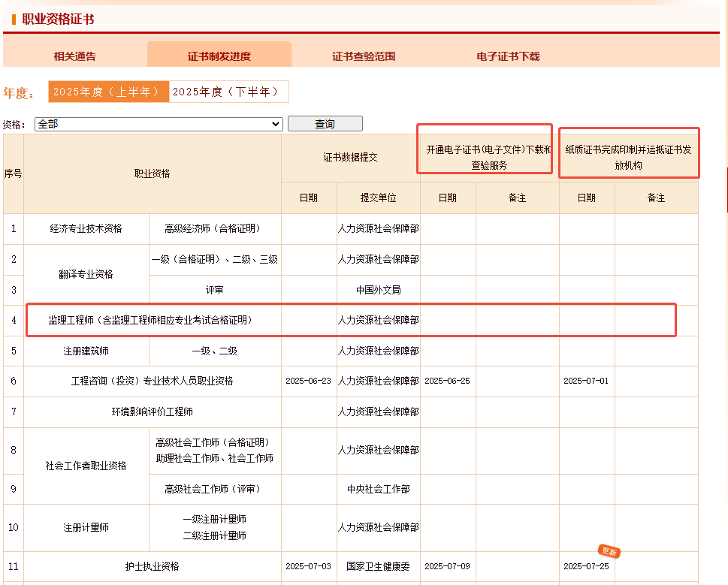Click the 更新 badge on row 11
The image size is (728, 585).
tap(609, 551)
